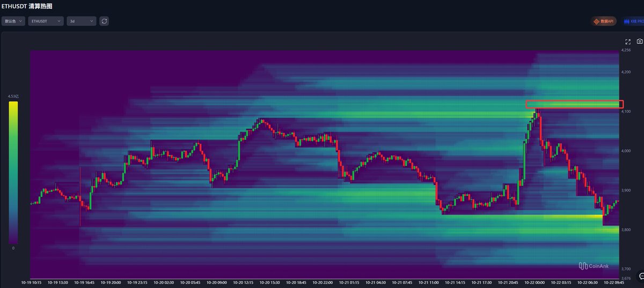
Task: Click the 4,100 price axis label
Action: pos(626,111)
